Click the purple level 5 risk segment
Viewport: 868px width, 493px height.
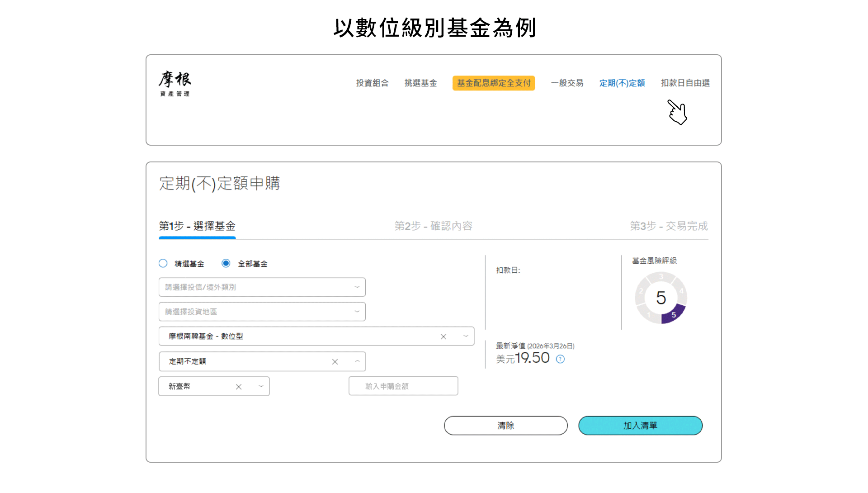tap(673, 315)
